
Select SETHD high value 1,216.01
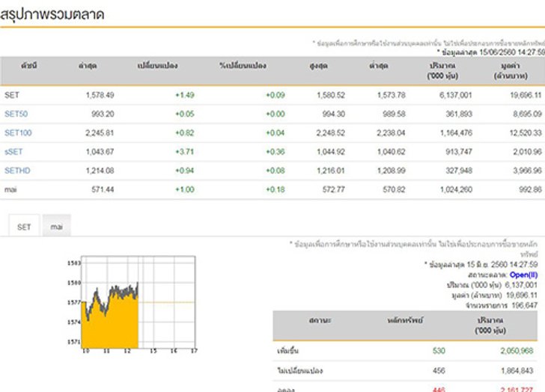click(x=331, y=171)
